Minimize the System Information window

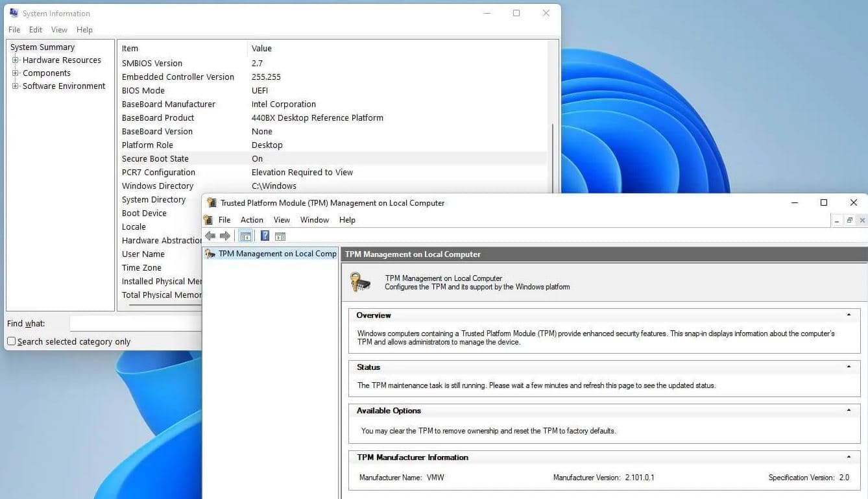click(487, 13)
